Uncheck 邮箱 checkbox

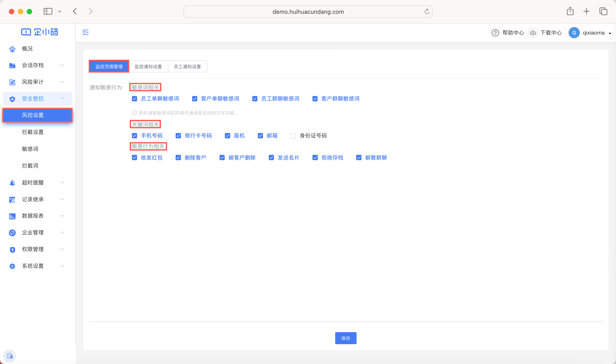pos(260,136)
